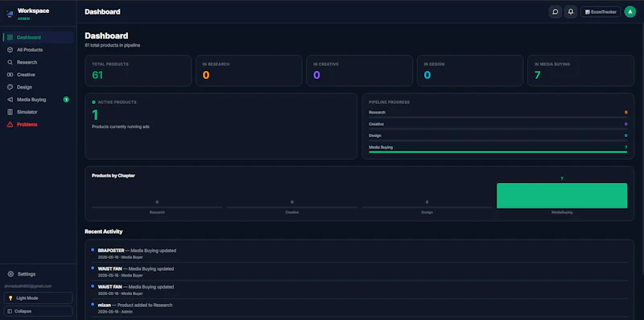Click the Media Buying green progress bar

tap(497, 152)
